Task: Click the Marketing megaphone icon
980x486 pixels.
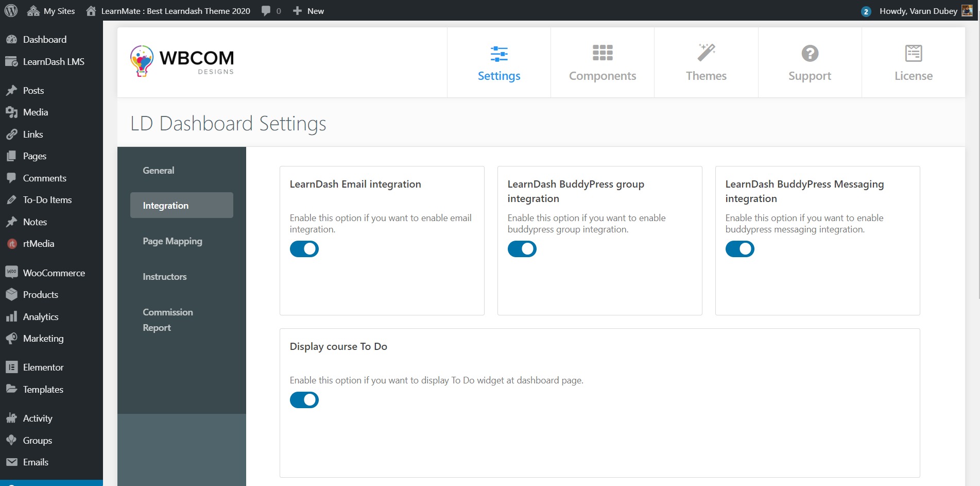Action: (x=11, y=339)
